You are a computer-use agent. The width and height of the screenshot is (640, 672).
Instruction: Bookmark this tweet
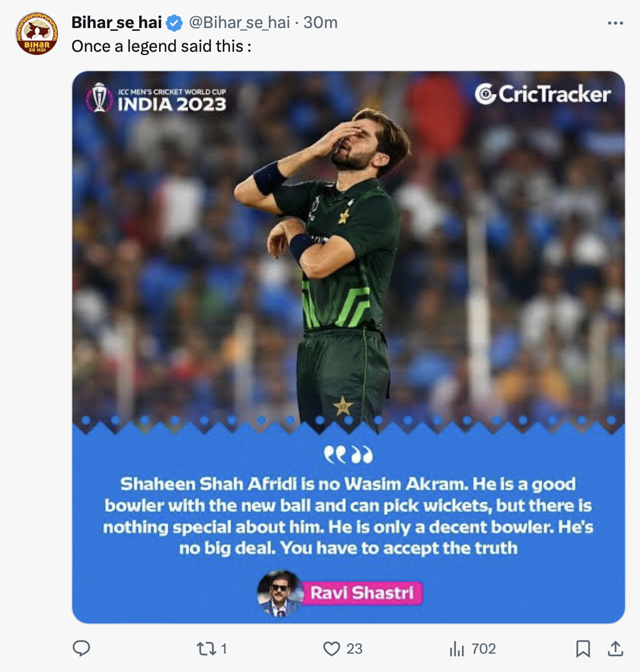583,648
